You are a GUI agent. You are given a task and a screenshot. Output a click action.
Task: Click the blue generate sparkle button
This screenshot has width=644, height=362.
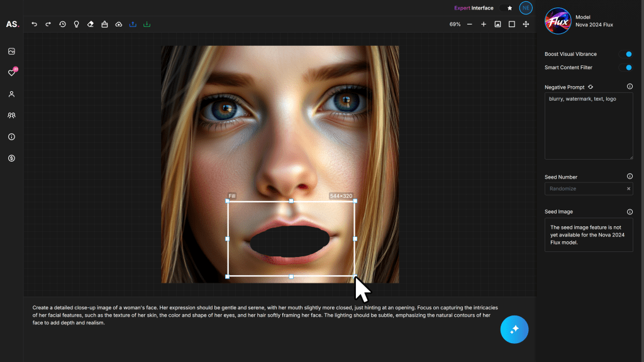pos(514,329)
